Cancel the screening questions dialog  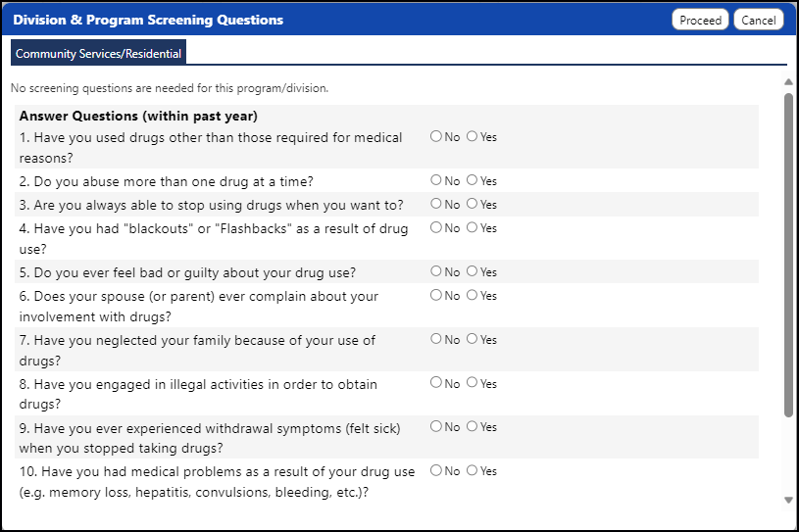coord(758,20)
